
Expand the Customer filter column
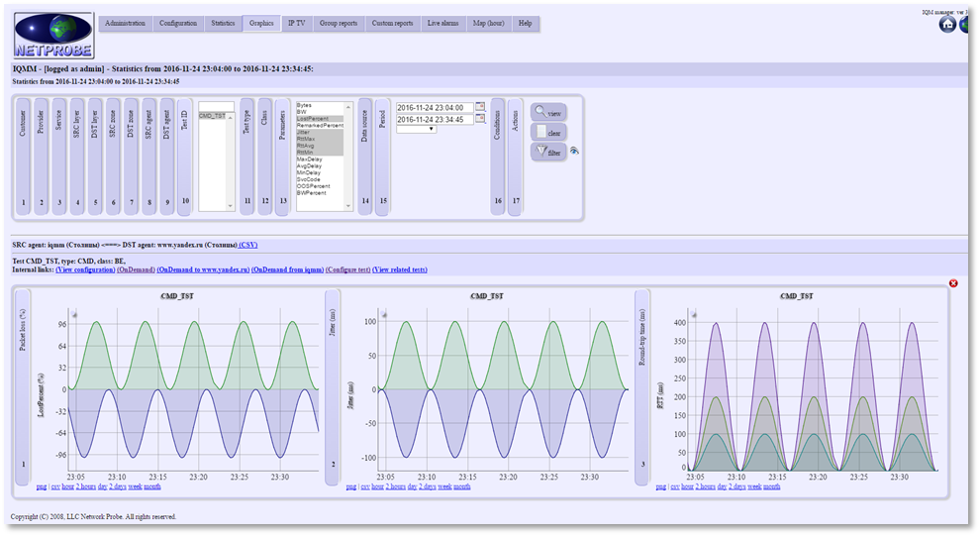[x=23, y=157]
